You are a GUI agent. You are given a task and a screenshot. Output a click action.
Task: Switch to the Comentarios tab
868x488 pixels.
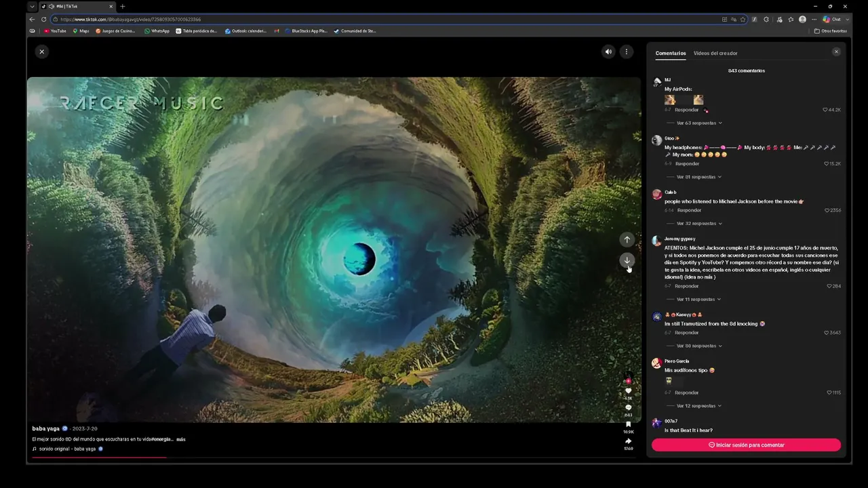point(671,53)
